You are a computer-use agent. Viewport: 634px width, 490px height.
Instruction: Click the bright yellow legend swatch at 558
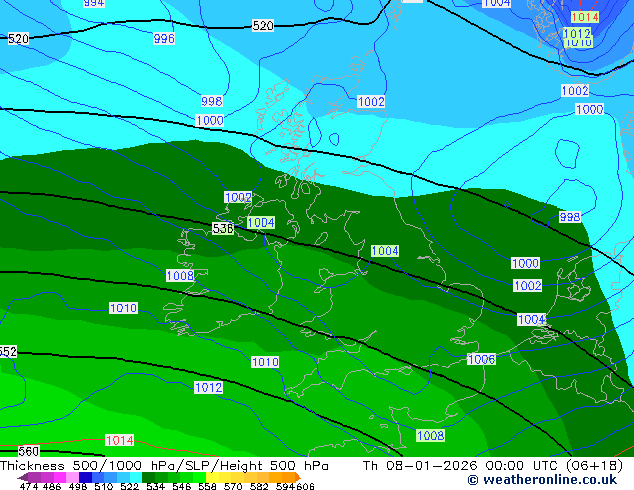212,477
